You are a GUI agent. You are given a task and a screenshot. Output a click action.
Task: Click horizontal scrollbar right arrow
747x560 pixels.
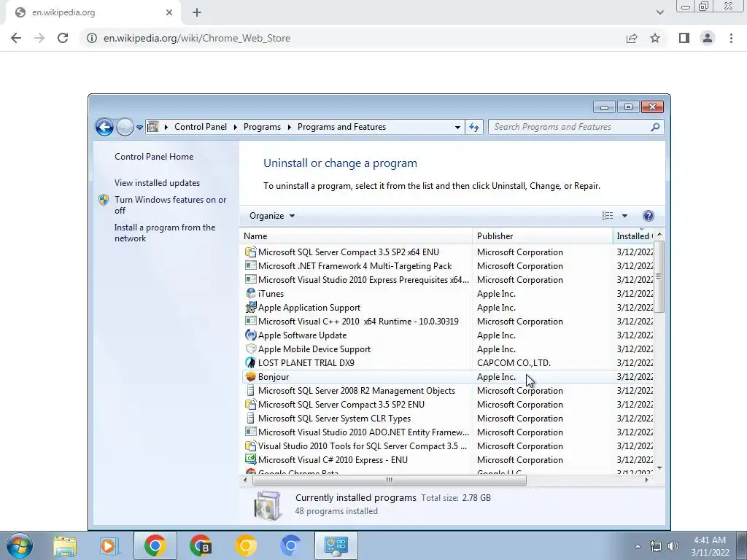646,480
